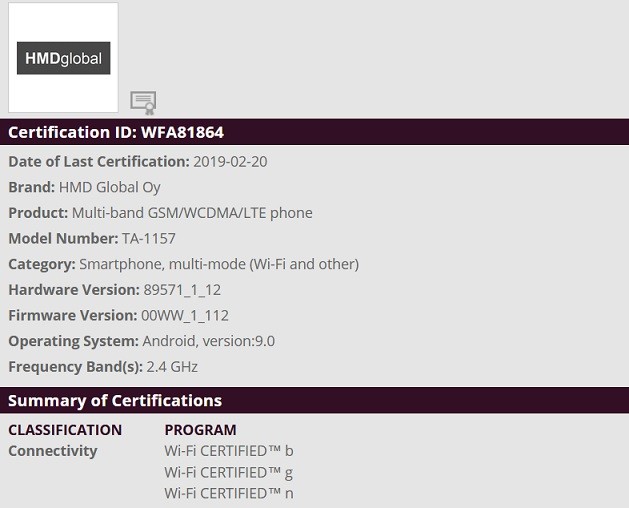The height and width of the screenshot is (508, 629).
Task: Click the Frequency Band(s) label
Action: [x=75, y=367]
